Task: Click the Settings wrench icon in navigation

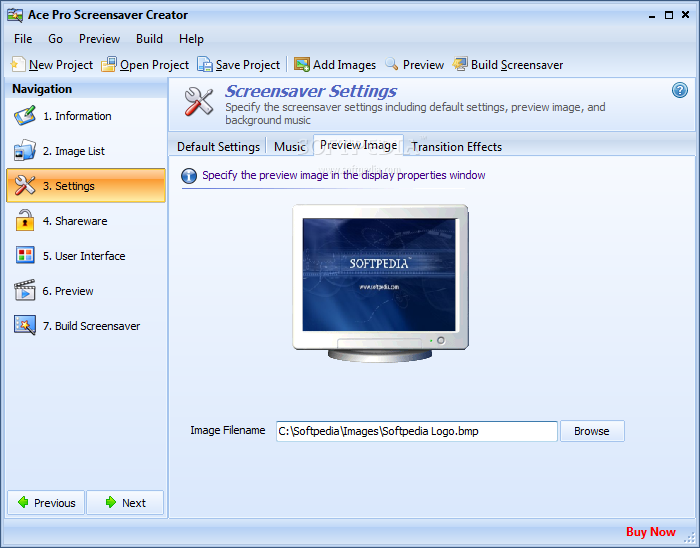Action: tap(25, 186)
